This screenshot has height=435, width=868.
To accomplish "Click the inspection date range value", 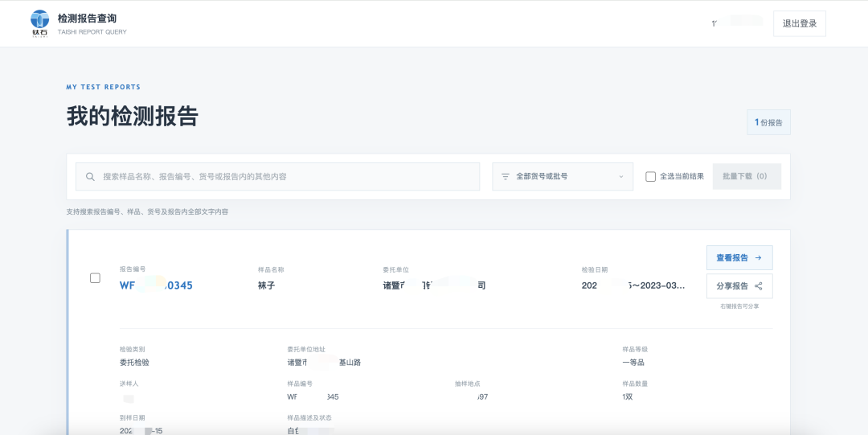I will pyautogui.click(x=633, y=286).
